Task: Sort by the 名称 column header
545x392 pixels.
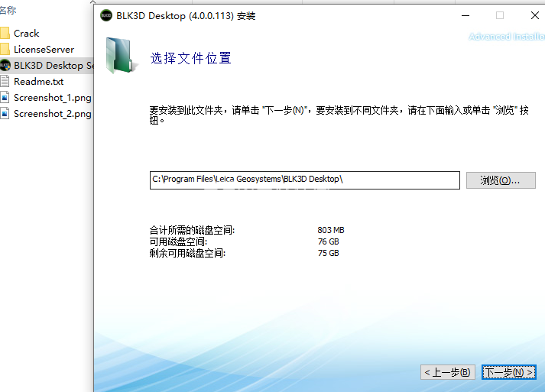Action: click(x=8, y=11)
